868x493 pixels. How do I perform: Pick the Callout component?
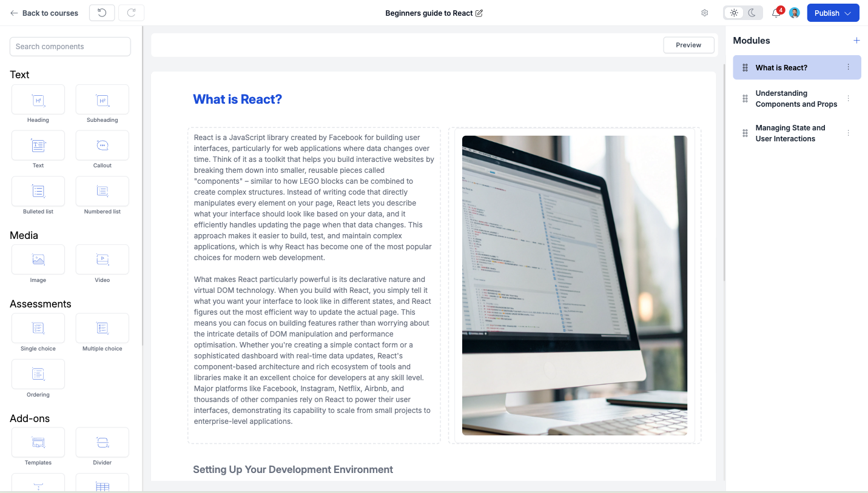click(101, 145)
